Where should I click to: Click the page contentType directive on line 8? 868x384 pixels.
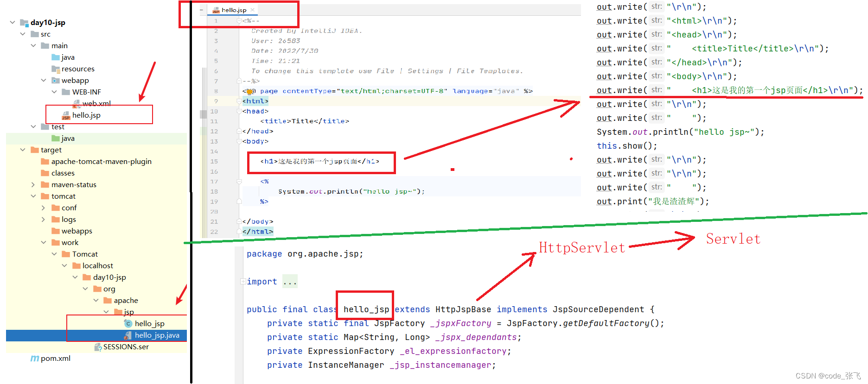click(x=388, y=91)
